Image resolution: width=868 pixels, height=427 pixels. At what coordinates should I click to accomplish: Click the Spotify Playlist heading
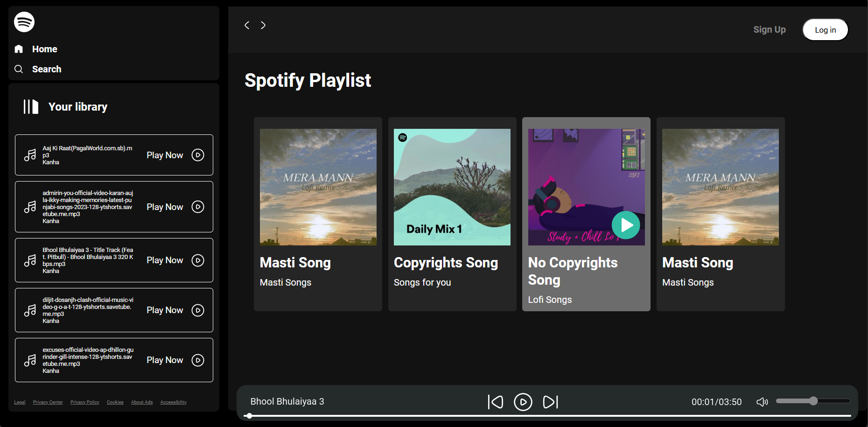[x=308, y=80]
